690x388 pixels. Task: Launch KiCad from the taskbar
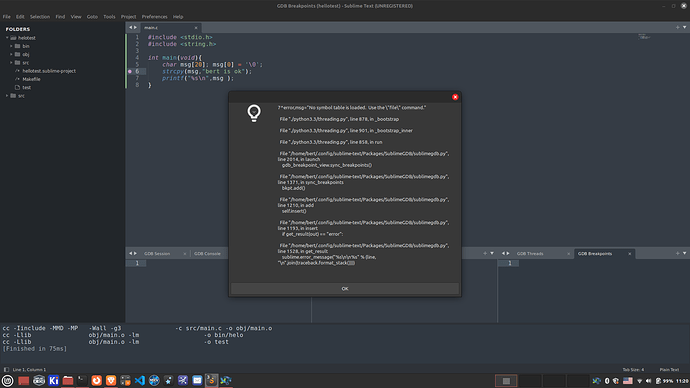tap(53, 381)
